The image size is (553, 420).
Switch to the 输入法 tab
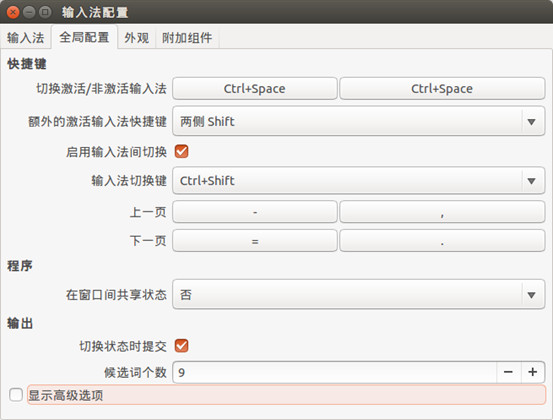coord(25,38)
